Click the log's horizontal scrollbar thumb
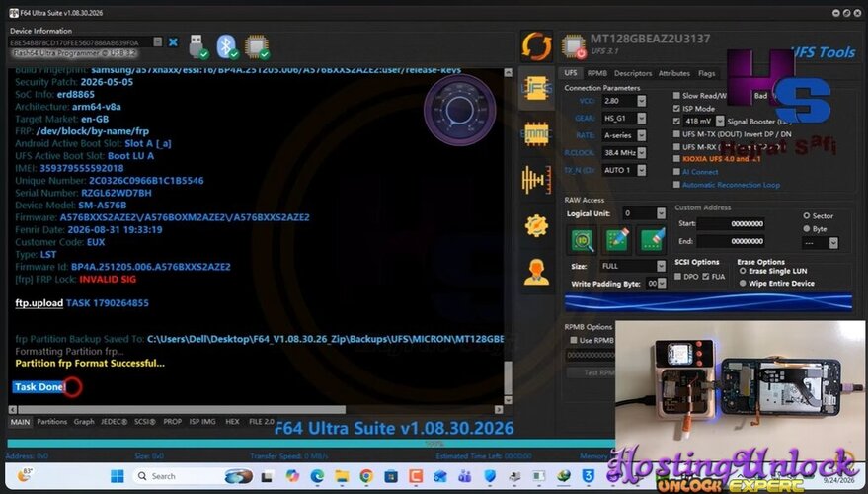Viewport: 868px width, 494px height. point(182,409)
